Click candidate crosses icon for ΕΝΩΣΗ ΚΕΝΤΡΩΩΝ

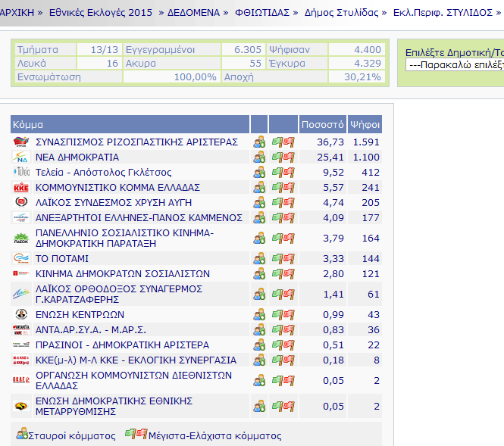(259, 314)
